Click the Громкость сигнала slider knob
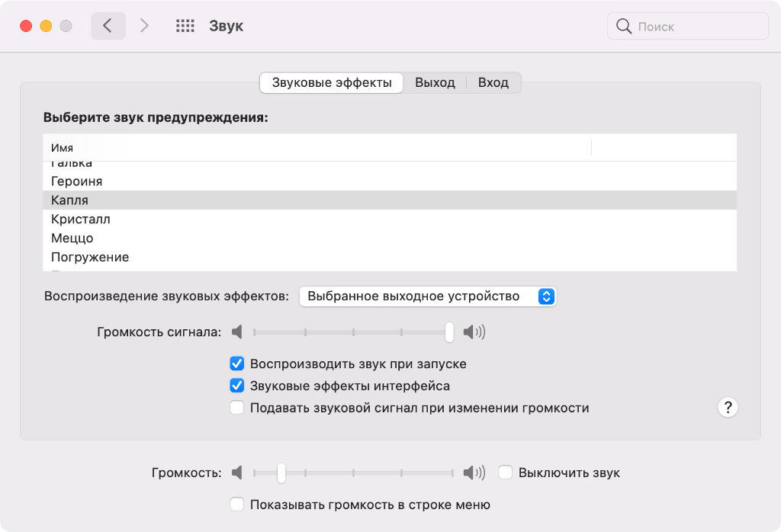The image size is (781, 532). click(x=449, y=332)
